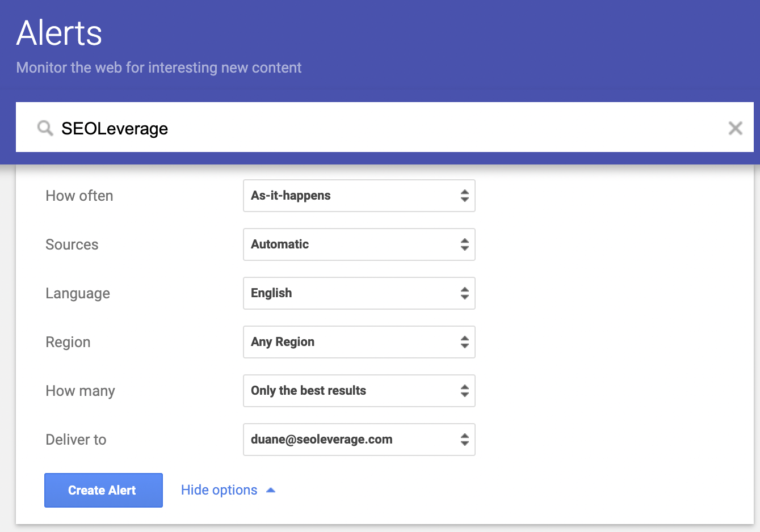The width and height of the screenshot is (760, 532).
Task: Click the Alerts page heading
Action: click(60, 33)
